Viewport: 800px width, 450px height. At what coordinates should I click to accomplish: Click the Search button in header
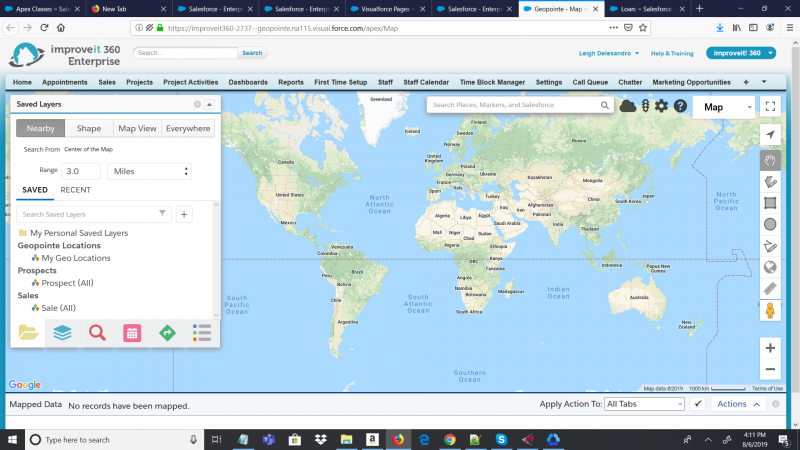tap(252, 53)
